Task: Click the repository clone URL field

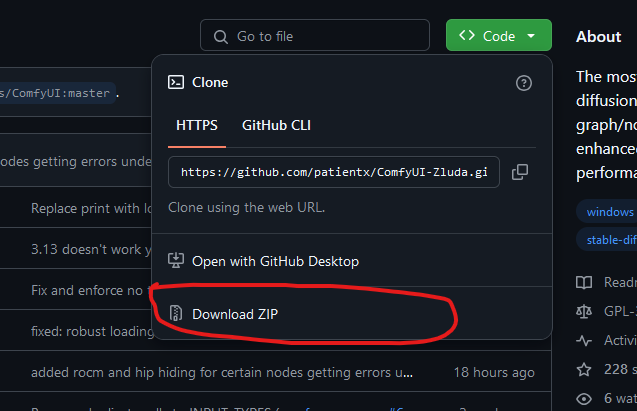Action: click(334, 172)
